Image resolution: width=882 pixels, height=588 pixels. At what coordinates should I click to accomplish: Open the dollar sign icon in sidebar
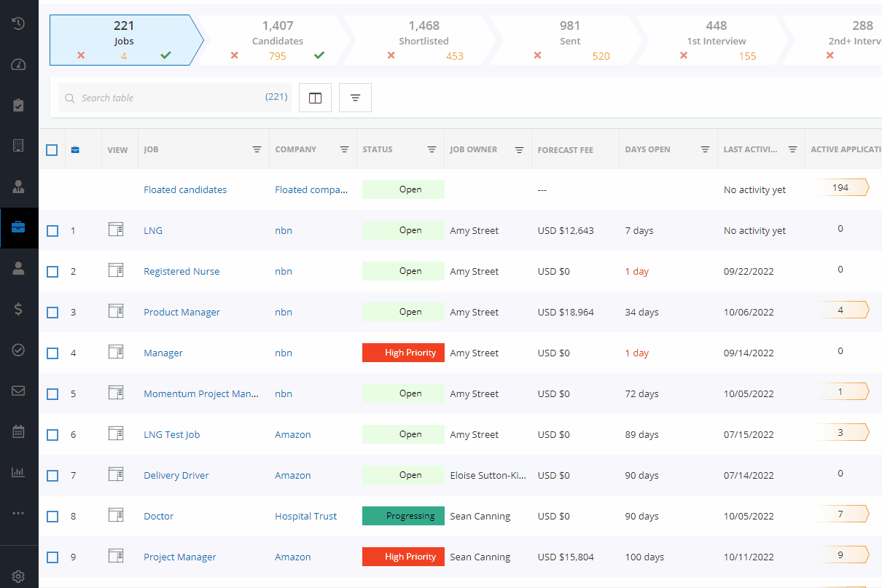[19, 309]
